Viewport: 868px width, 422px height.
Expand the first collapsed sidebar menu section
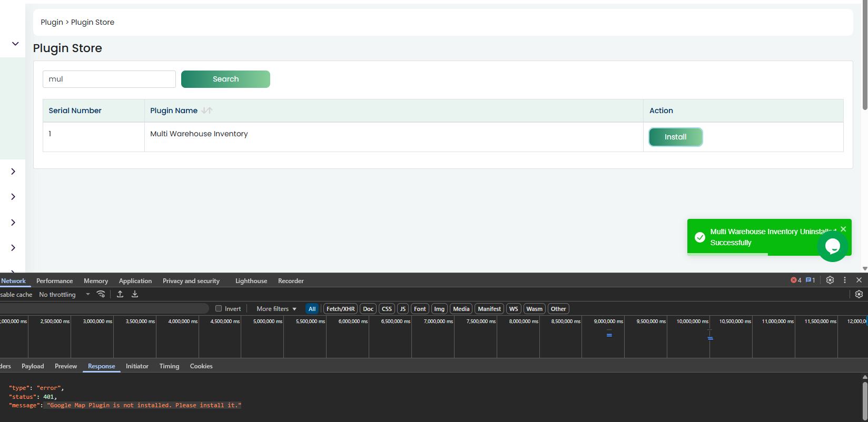coord(13,172)
